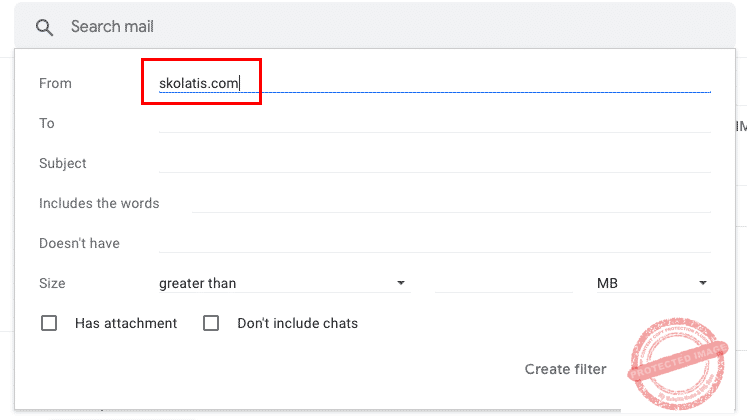Click the size value number field
The width and height of the screenshot is (747, 420).
click(x=502, y=283)
